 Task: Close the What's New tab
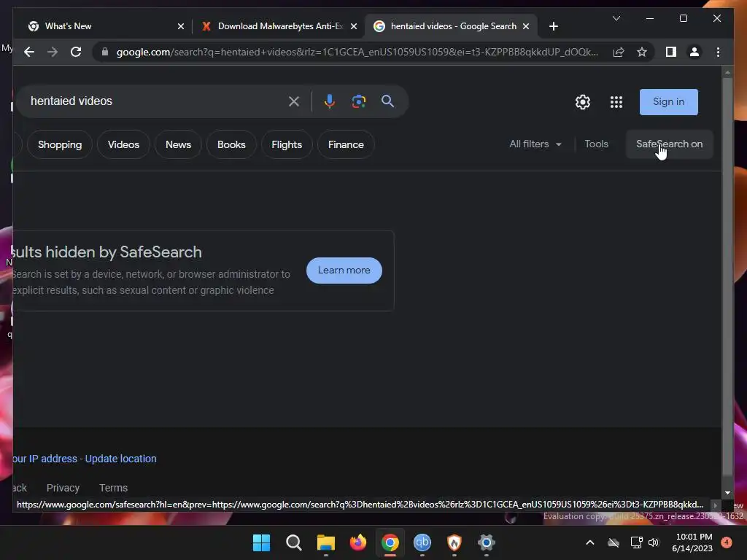181,26
